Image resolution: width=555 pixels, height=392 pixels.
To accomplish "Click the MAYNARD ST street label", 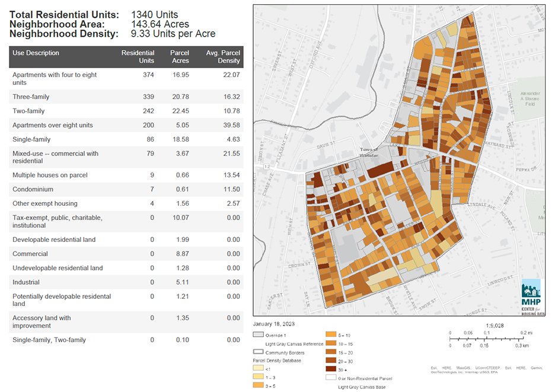I will [x=498, y=145].
